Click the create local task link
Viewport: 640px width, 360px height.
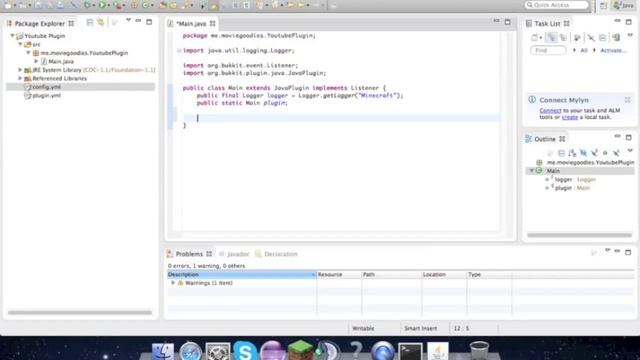click(570, 117)
